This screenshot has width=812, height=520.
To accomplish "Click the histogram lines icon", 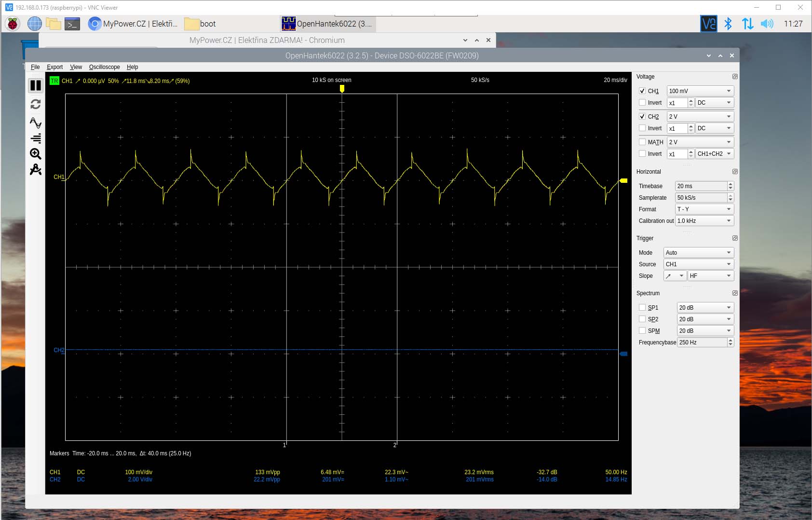I will (36, 138).
